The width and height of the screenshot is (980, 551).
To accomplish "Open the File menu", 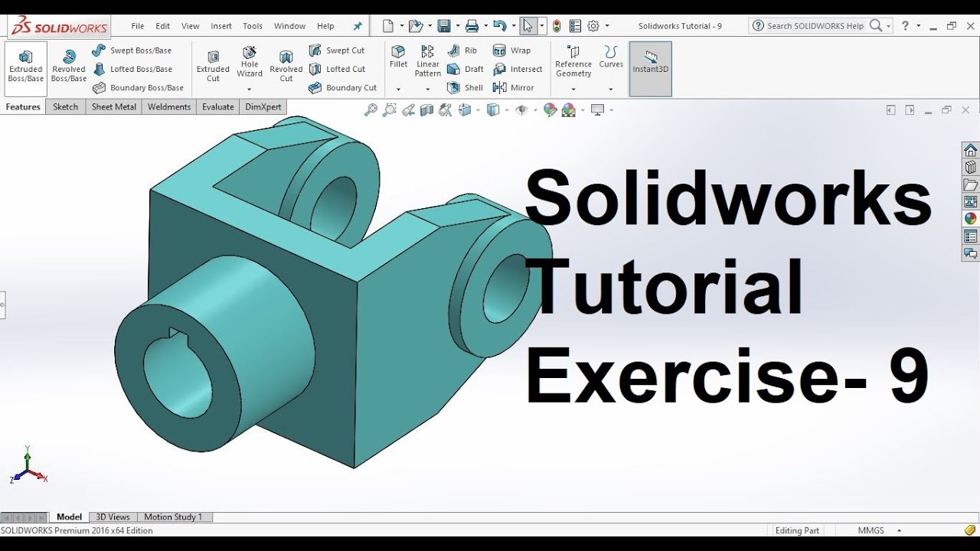I will pyautogui.click(x=138, y=26).
